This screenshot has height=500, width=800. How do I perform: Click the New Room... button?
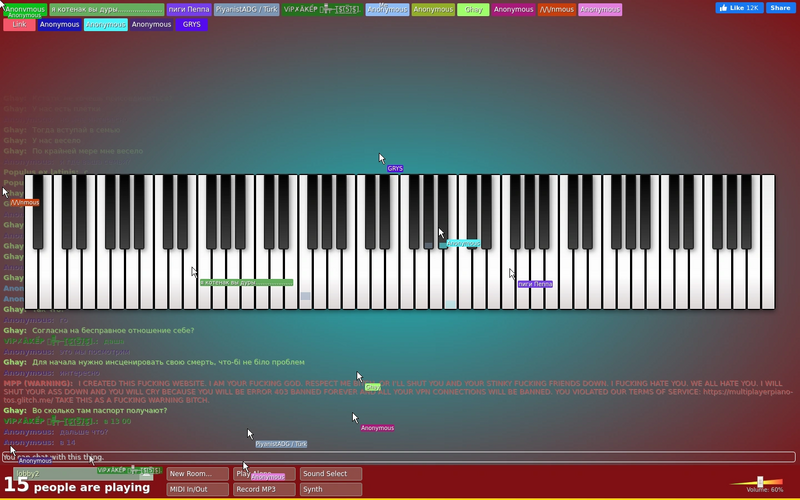pos(197,474)
